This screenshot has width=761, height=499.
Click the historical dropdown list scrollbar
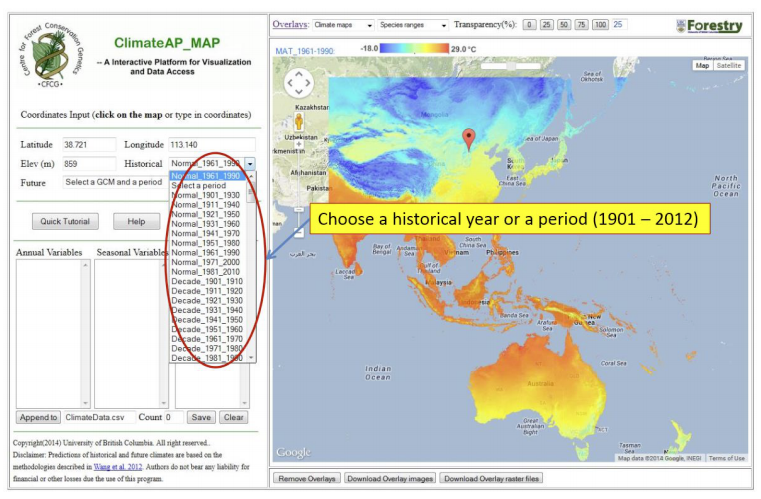(251, 267)
